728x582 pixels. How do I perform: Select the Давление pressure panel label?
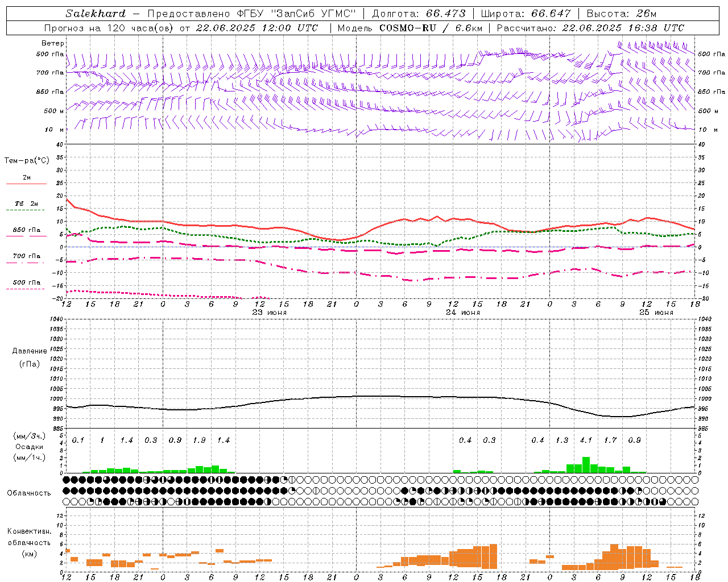pos(30,351)
